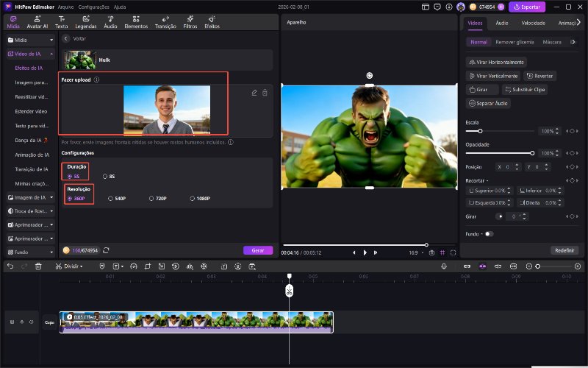Toggle the Fundo background switch
Screen dimensions: 588x368
click(x=489, y=233)
